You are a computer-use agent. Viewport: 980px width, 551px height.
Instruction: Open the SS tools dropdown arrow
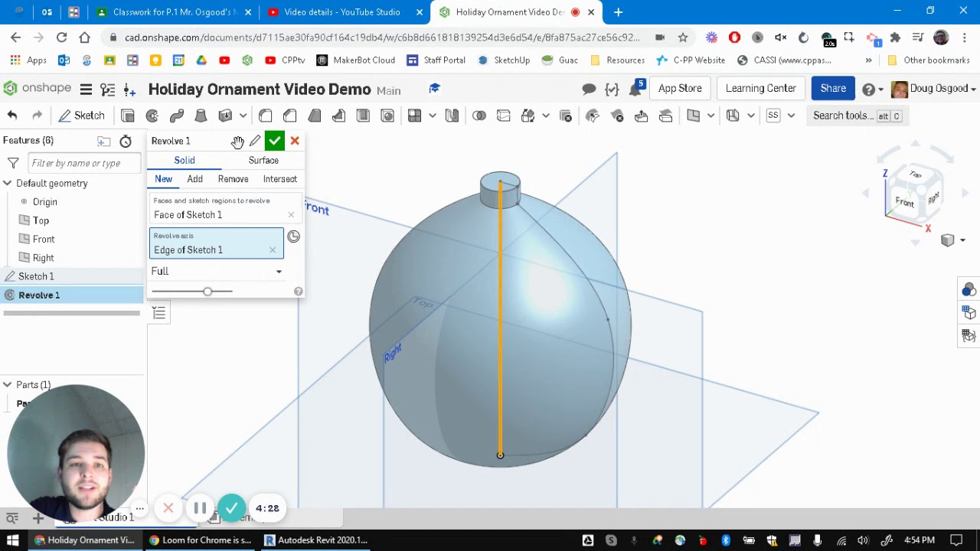(791, 116)
